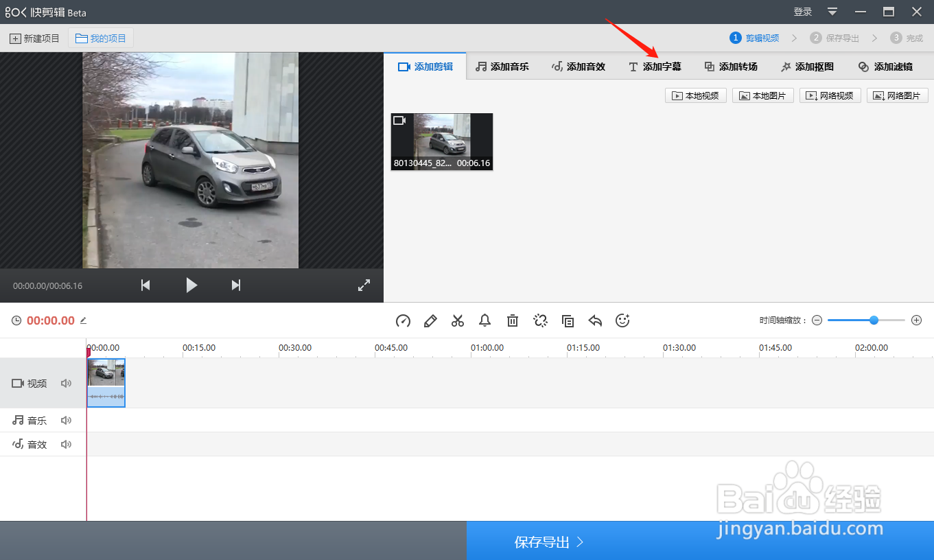Delete selected clip with trash icon
Image resolution: width=934 pixels, height=560 pixels.
point(513,320)
